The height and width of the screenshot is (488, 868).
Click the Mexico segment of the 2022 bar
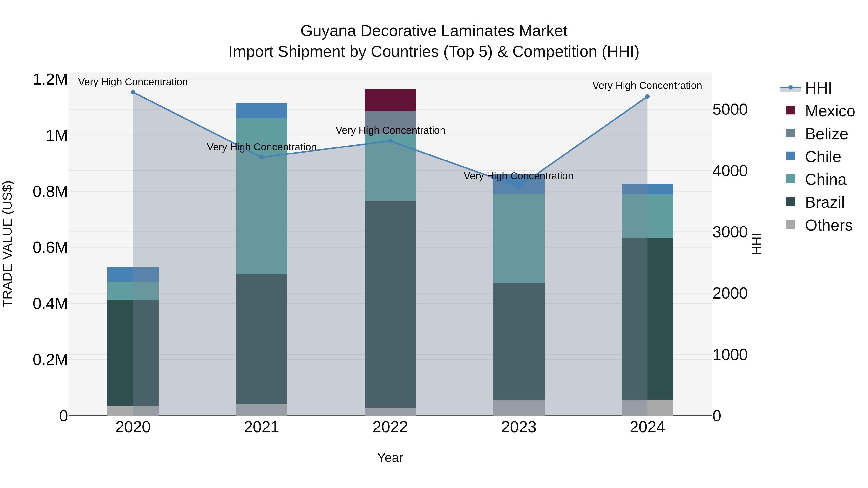(x=390, y=100)
